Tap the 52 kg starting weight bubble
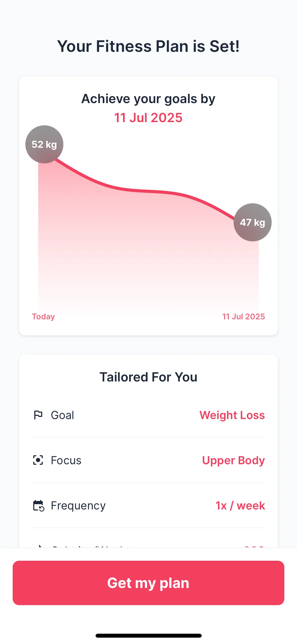 click(x=44, y=144)
